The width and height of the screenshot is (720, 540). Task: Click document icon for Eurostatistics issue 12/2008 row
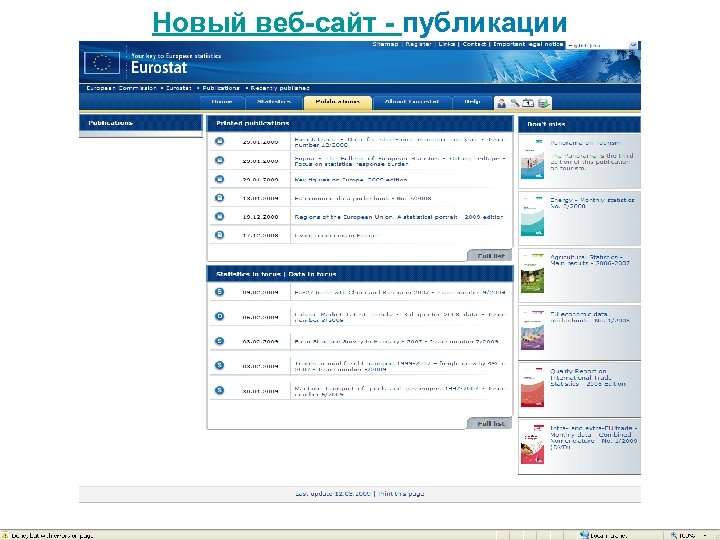(219, 141)
